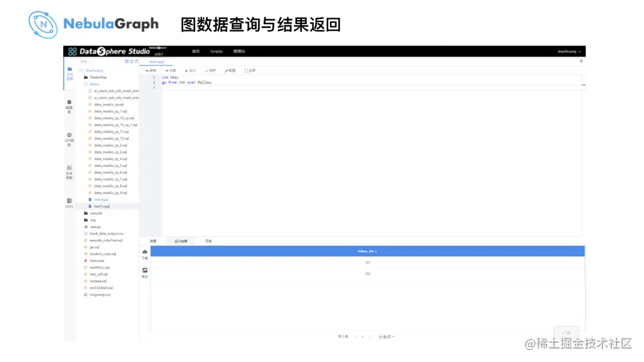644x362 pixels.
Task: Click the refresh icon above file tree
Action: (136, 61)
